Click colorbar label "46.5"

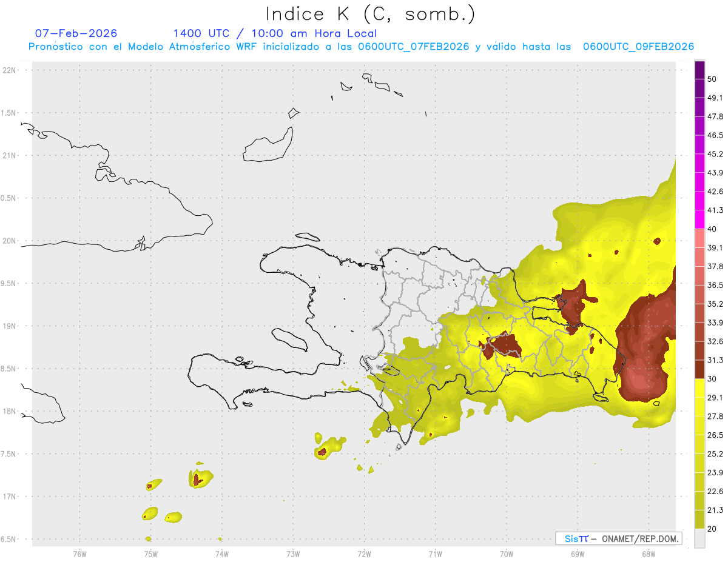click(715, 135)
